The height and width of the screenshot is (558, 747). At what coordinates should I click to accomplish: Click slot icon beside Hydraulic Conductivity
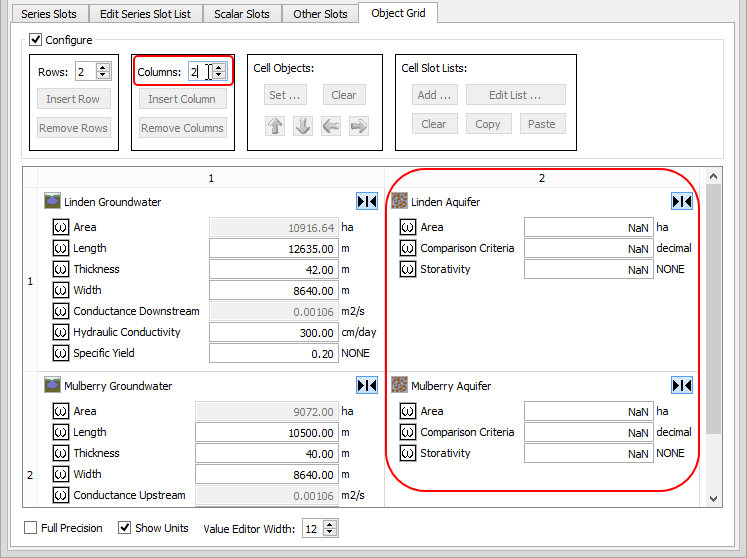coord(60,332)
